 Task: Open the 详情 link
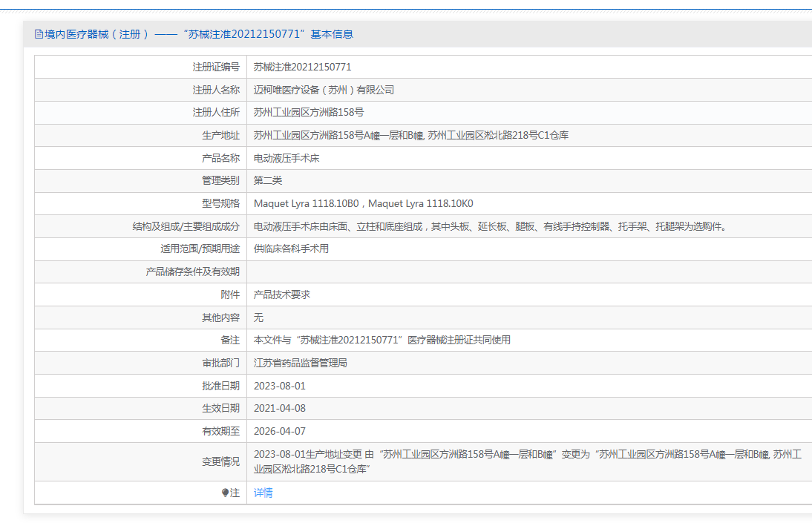tap(263, 493)
